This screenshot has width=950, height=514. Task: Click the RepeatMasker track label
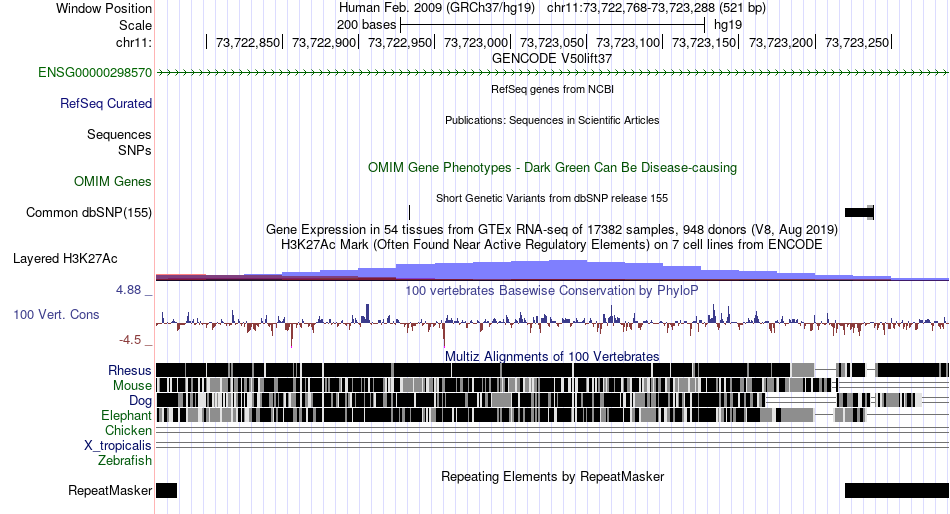(110, 490)
